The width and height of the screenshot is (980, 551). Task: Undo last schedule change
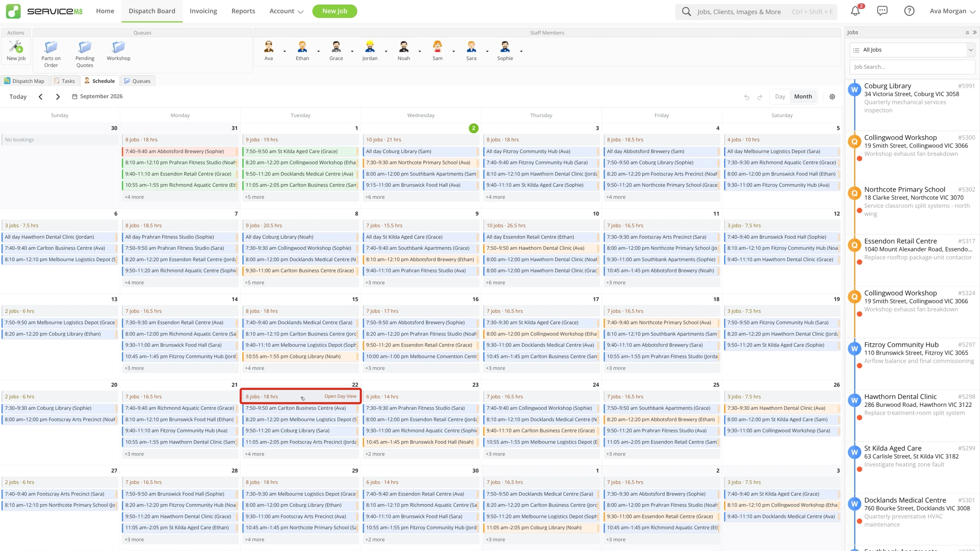[x=746, y=97]
